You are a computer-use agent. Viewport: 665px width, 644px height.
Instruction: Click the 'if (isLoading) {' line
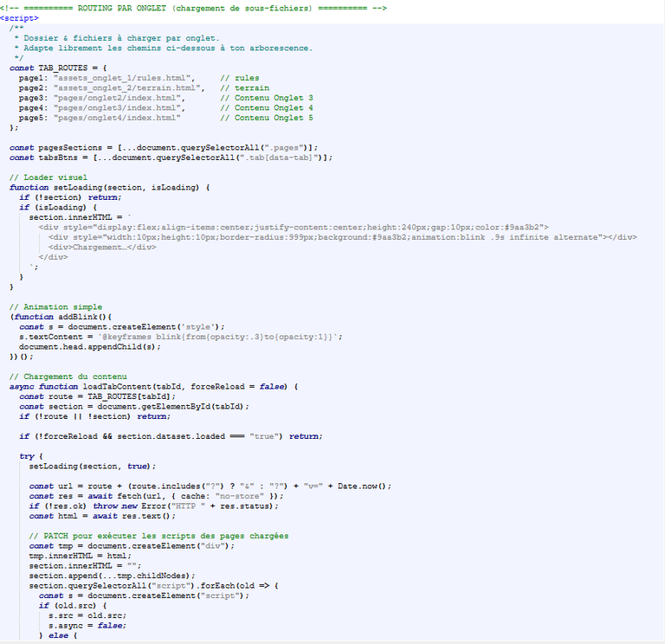tap(58, 208)
